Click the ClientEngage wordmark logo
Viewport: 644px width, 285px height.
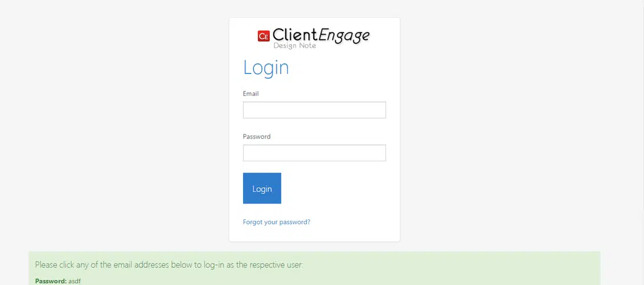pos(314,38)
